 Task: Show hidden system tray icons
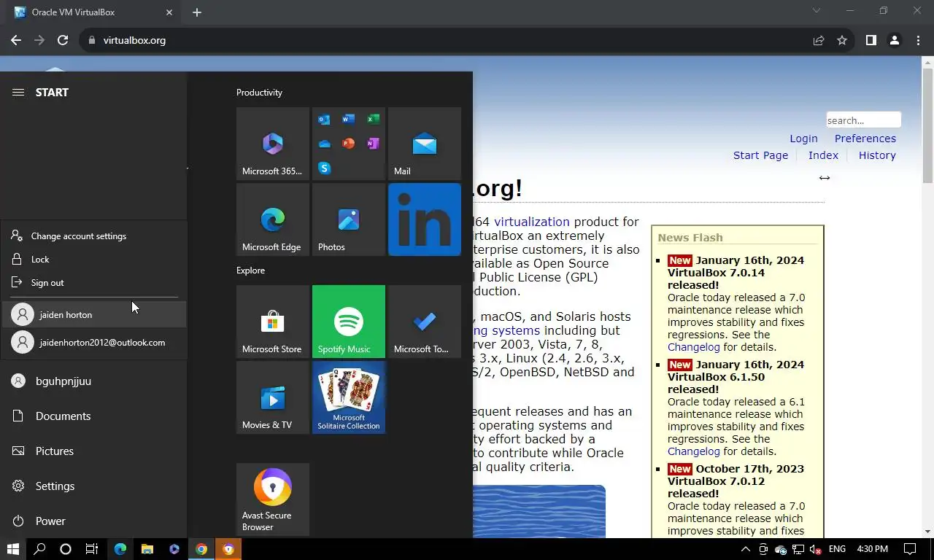pyautogui.click(x=745, y=549)
